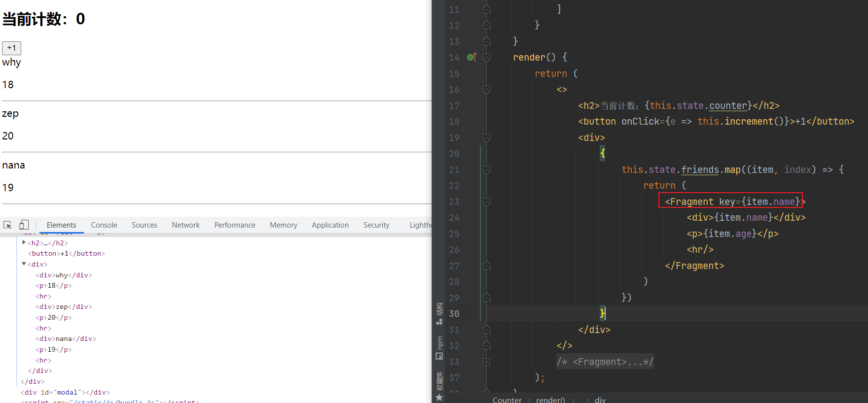Select <div>zep</div> node in Elements
Image resolution: width=868 pixels, height=403 pixels.
(x=64, y=306)
